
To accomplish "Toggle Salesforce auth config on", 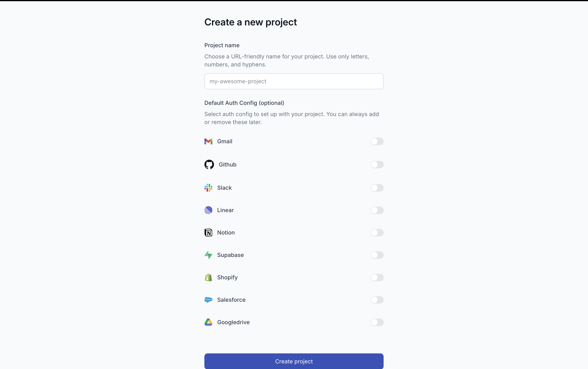I will (x=377, y=300).
